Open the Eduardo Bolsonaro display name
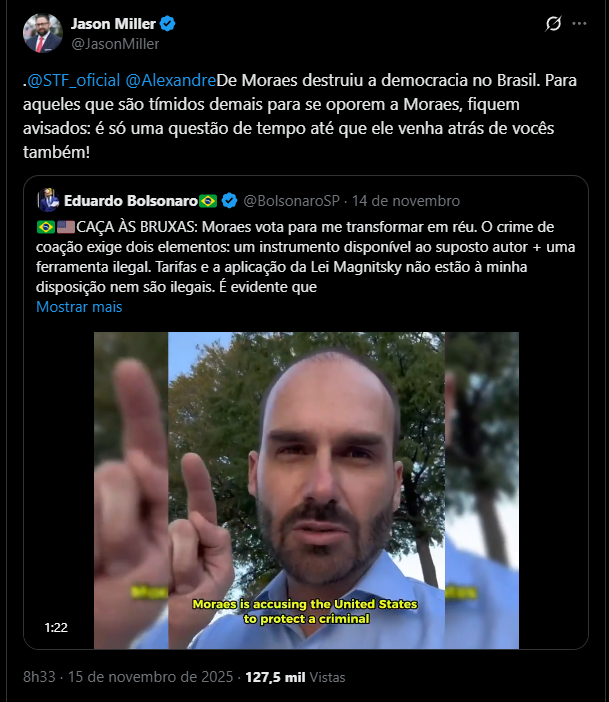Screen dimensions: 609x702 pyautogui.click(x=131, y=201)
